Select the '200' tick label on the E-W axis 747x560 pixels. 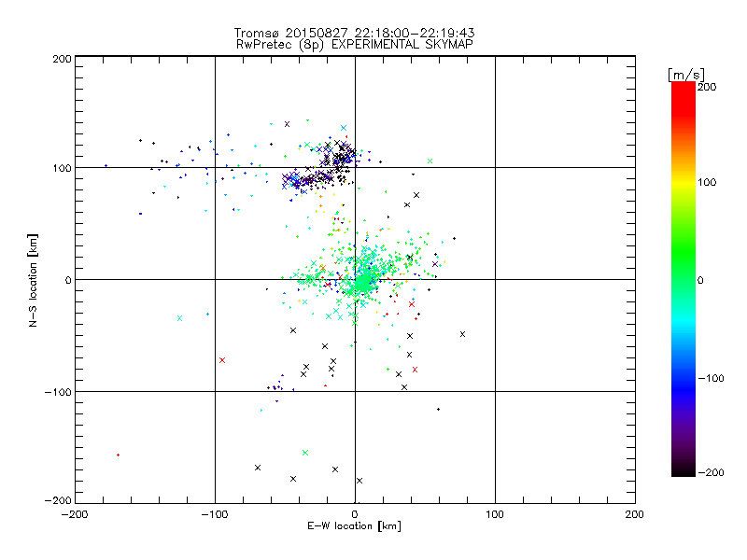click(x=635, y=515)
